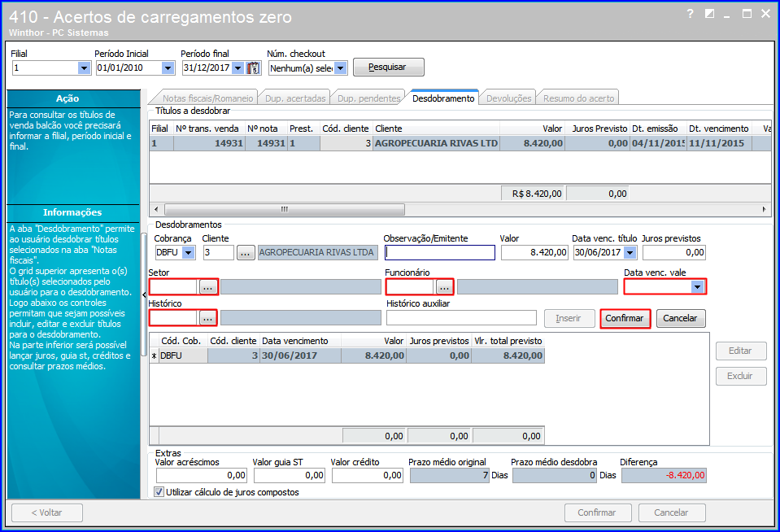This screenshot has width=780, height=532.
Task: Open the Período final date dropdown
Action: (237, 68)
